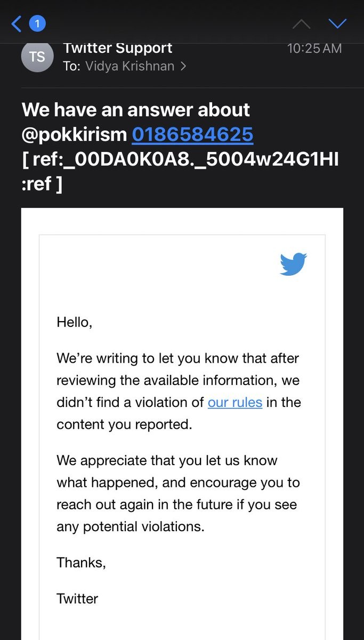364x640 pixels.
Task: Expand recipient details chevron beside Vidya Krishnan
Action: pyautogui.click(x=184, y=67)
